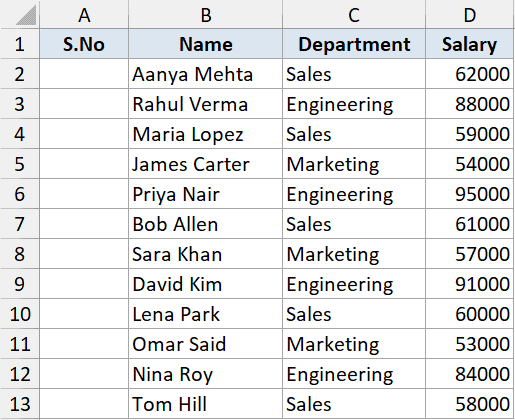The width and height of the screenshot is (515, 420).
Task: Select the Aanya Mehta cell
Action: point(205,74)
